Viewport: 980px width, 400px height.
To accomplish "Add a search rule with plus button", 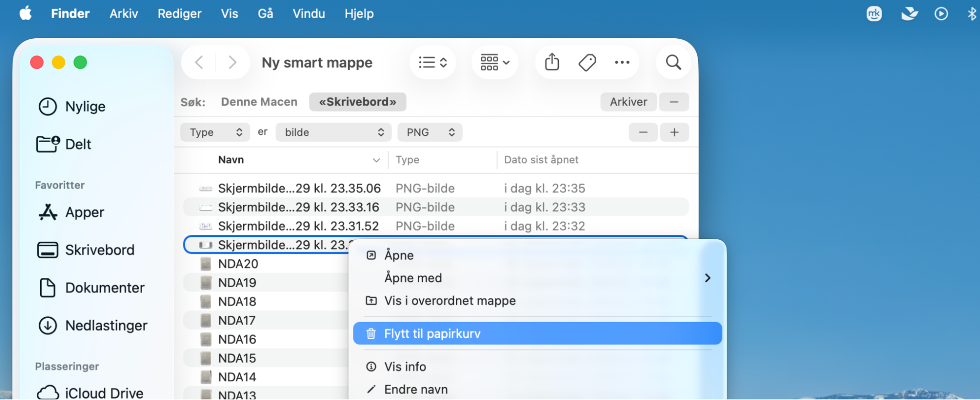I will pos(675,132).
